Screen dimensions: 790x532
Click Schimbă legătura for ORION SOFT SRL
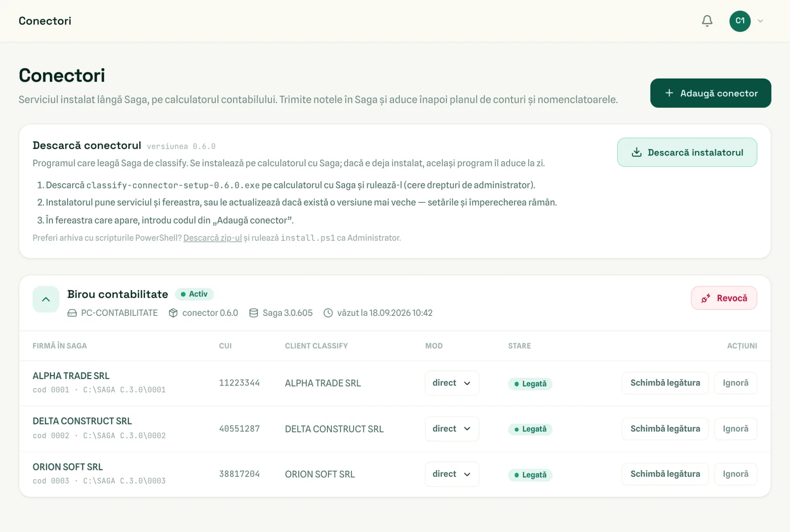coord(665,474)
